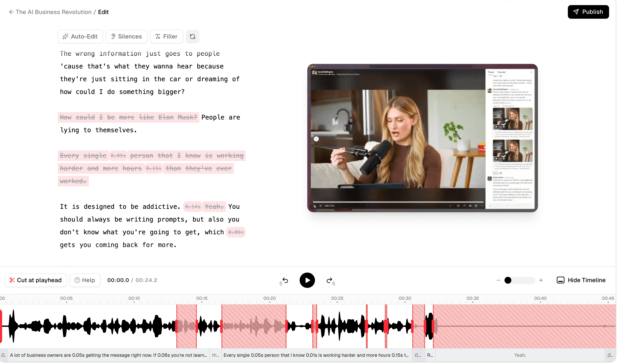This screenshot has height=364, width=618.
Task: Remove filler words with the Filler tool
Action: [166, 36]
